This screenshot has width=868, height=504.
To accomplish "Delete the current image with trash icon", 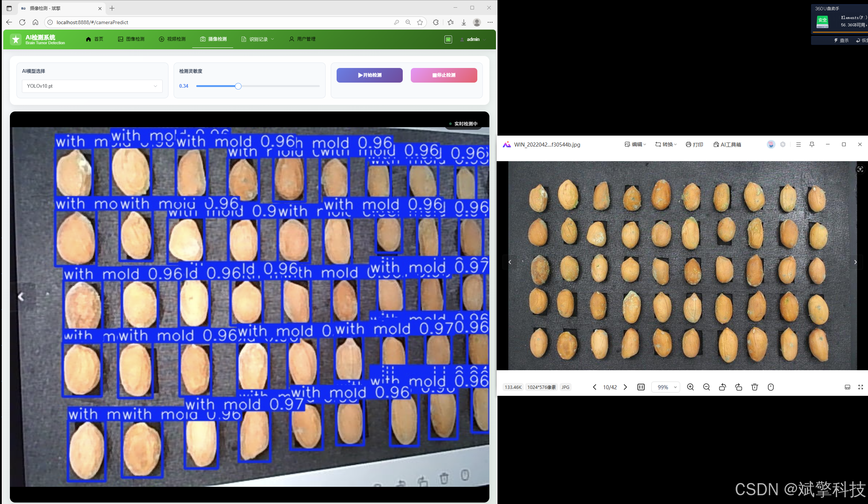I will (755, 387).
